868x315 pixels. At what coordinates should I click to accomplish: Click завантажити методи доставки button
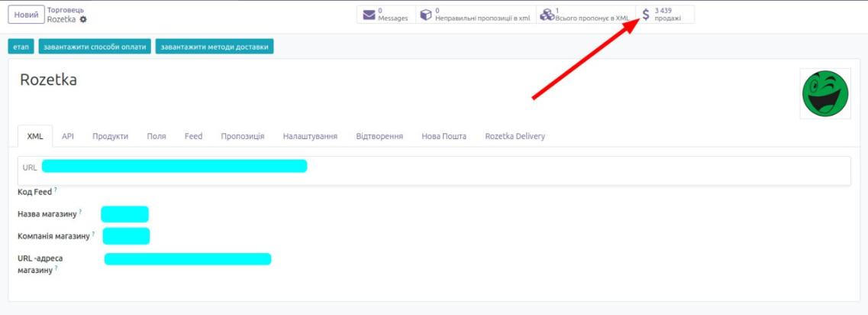pyautogui.click(x=215, y=47)
